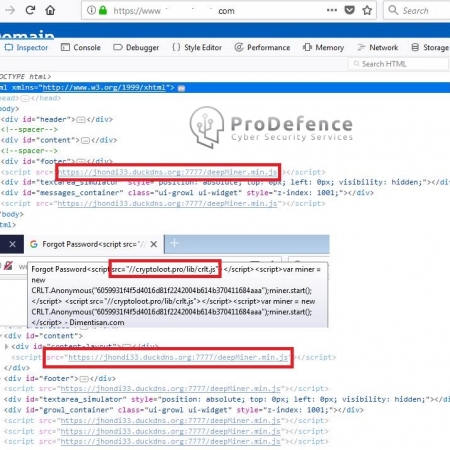The image size is (450, 450).
Task: Bookmark this page with the star icon
Action: (367, 10)
